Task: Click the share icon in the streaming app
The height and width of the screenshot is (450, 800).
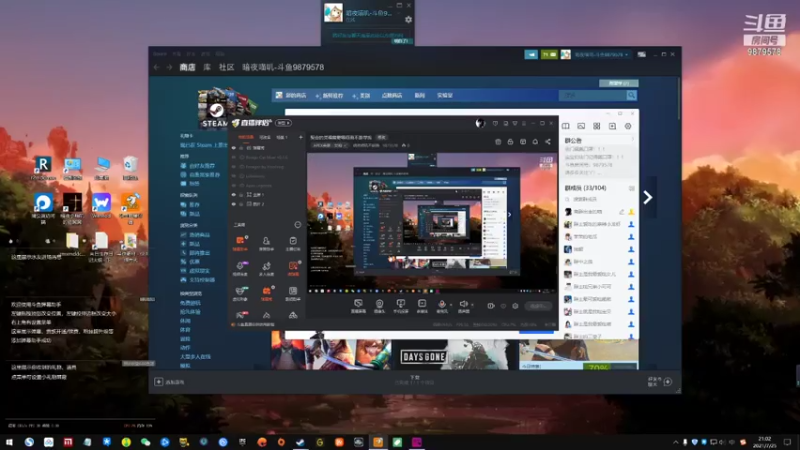Action: click(547, 142)
